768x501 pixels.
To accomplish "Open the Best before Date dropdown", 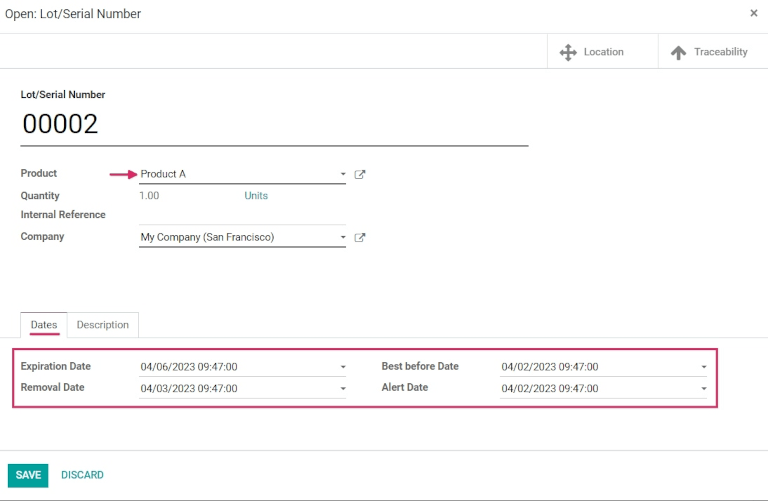I will [x=703, y=367].
